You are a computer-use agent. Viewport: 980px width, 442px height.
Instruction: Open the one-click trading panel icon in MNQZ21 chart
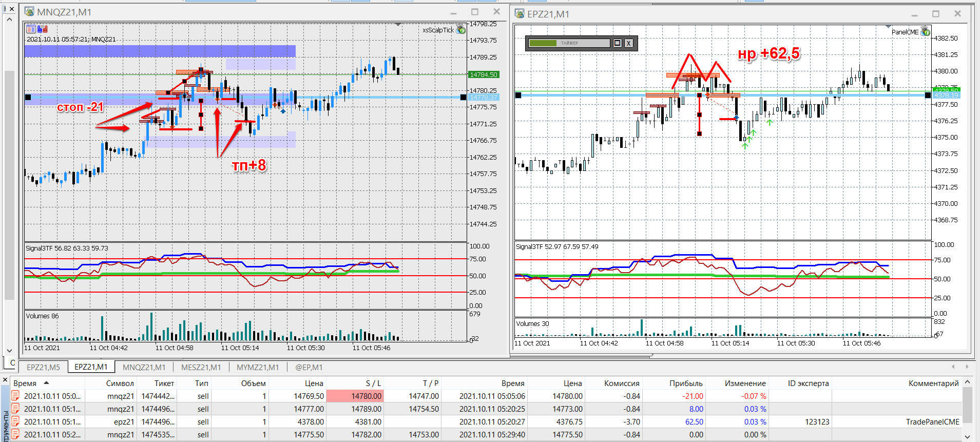coord(31,29)
